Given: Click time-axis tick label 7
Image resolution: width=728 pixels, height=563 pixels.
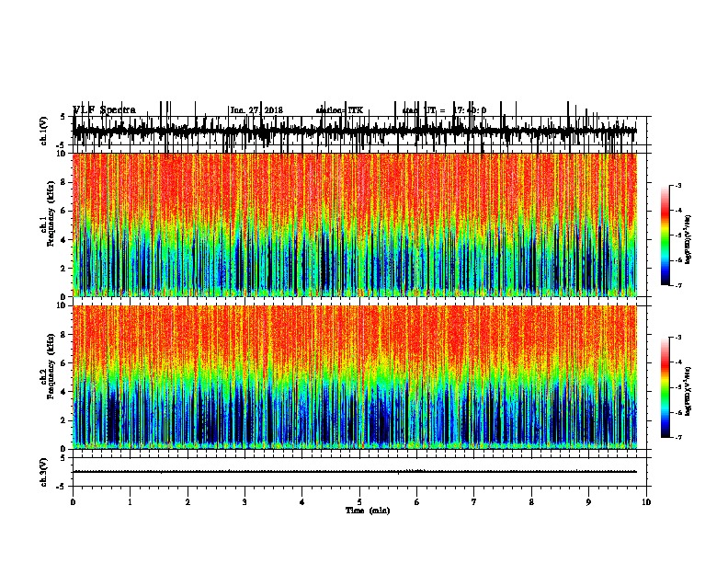Looking at the screenshot, I should click(474, 502).
